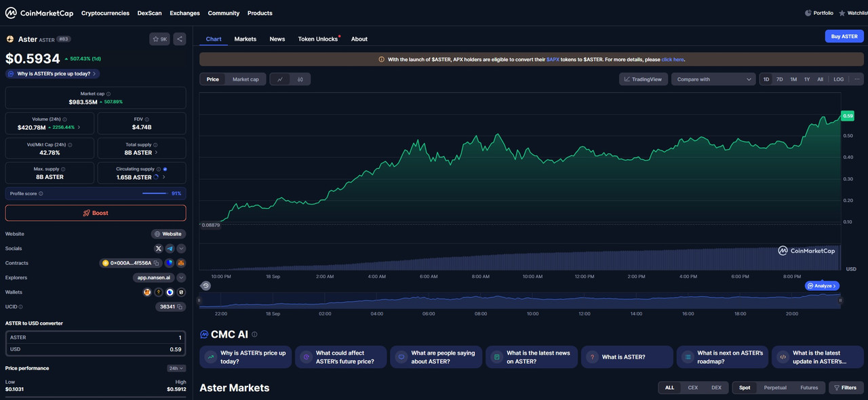Image resolution: width=868 pixels, height=400 pixels.
Task: Switch to the Token Unlocks tab
Action: [318, 39]
